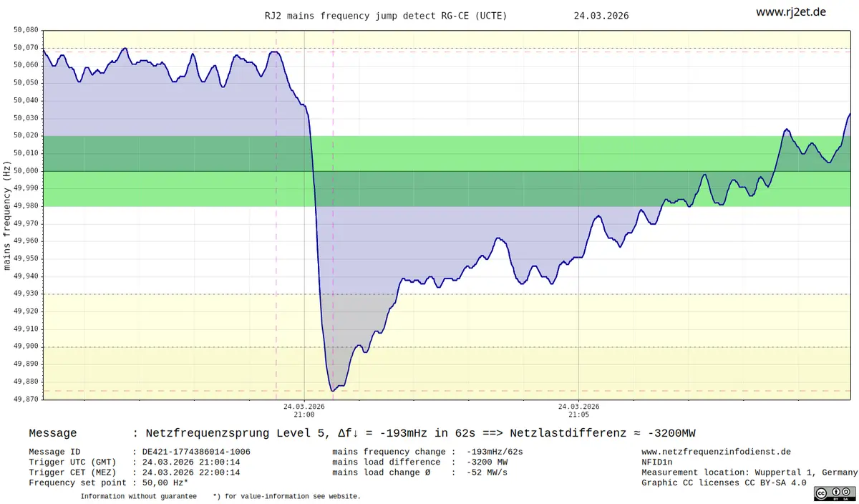Screen dimensions: 859x504
Task: Click the www.rj2et.de website text
Action: coord(791,12)
